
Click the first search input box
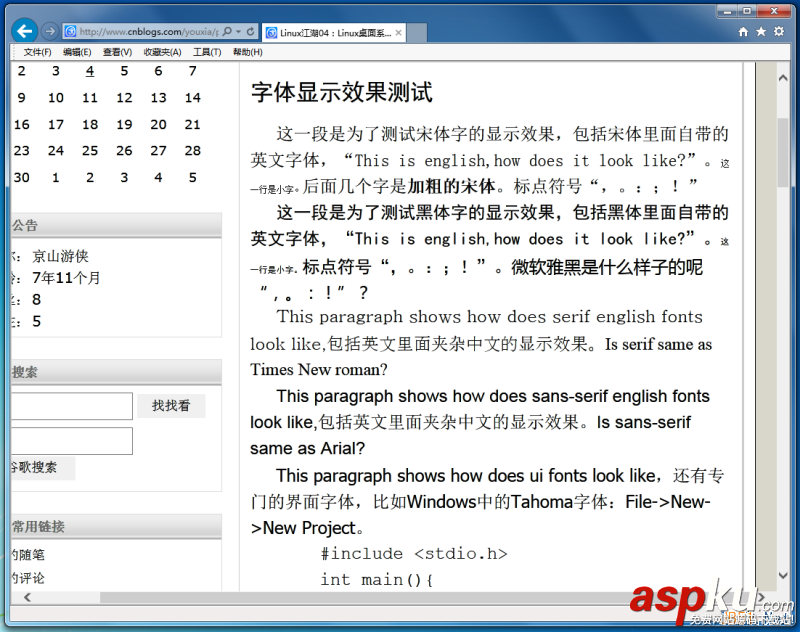71,406
